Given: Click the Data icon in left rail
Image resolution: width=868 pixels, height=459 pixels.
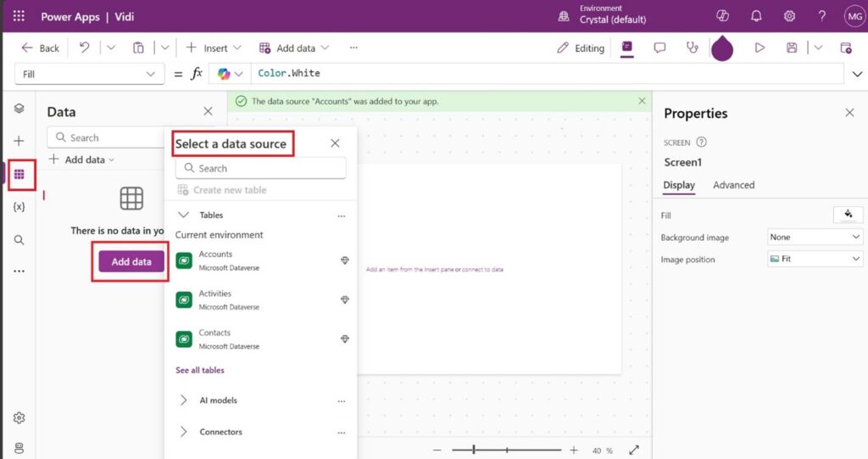Looking at the screenshot, I should click(x=19, y=175).
